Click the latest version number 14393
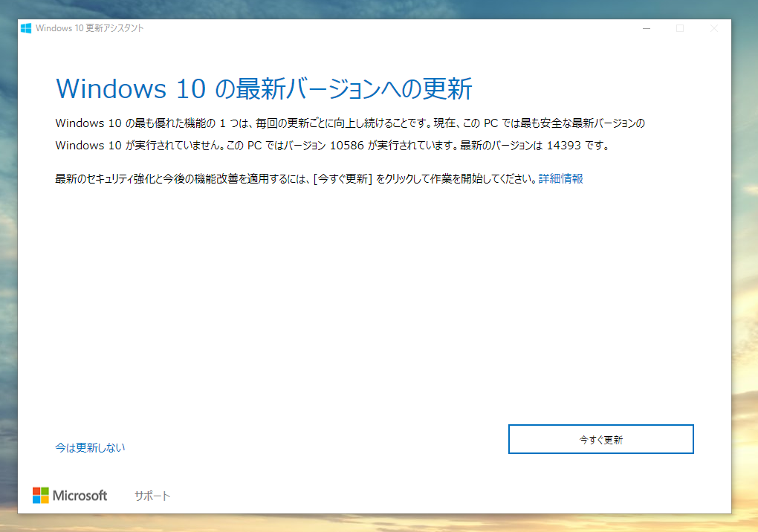Screen dimensions: 758x532 coord(563,146)
